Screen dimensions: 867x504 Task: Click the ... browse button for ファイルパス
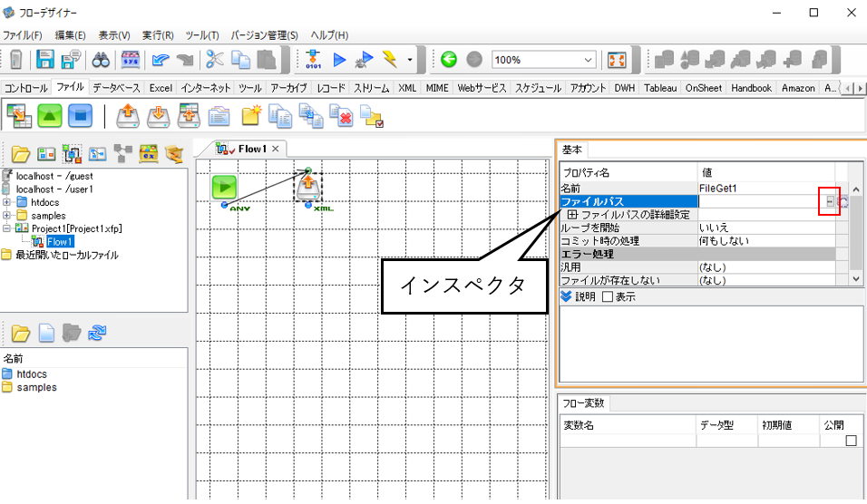pyautogui.click(x=830, y=202)
